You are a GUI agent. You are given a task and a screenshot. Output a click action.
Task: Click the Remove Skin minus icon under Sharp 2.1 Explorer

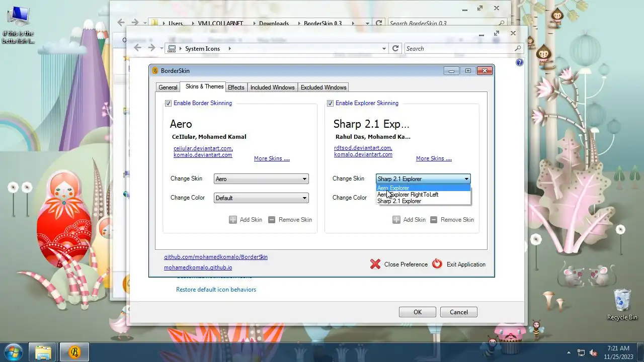[434, 220]
